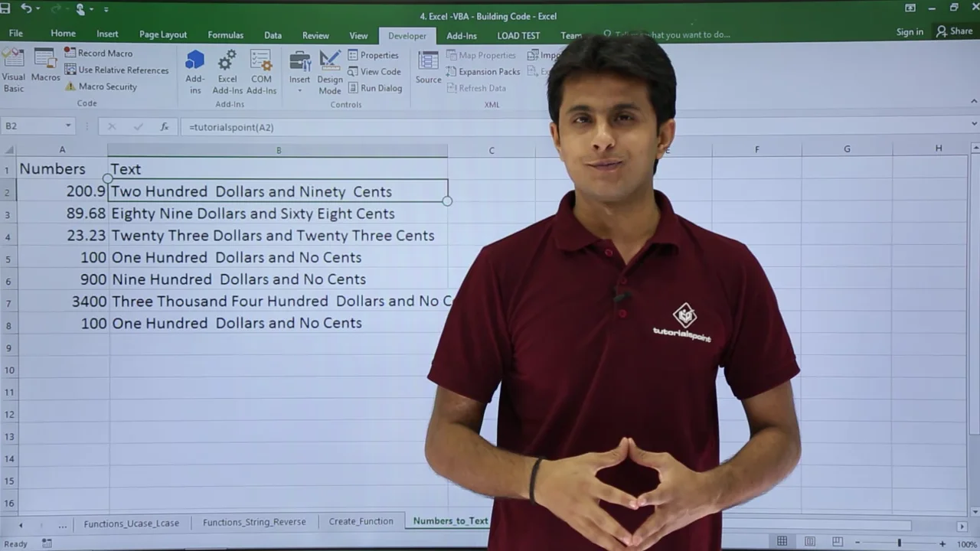Screen dimensions: 980x551
Task: Select column A header
Action: pos(62,150)
